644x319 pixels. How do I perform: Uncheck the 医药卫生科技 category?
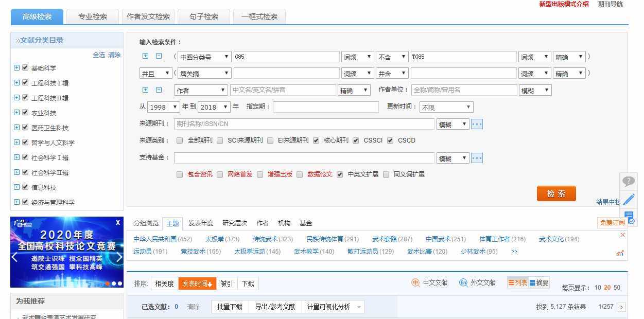(x=25, y=127)
